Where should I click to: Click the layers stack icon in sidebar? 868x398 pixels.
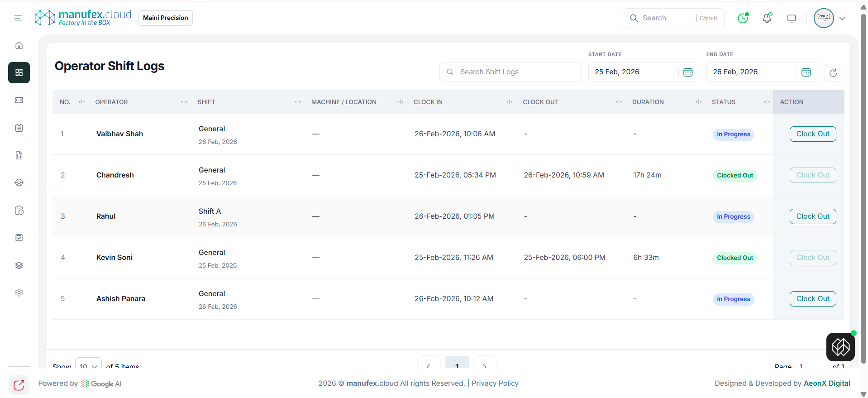pos(19,265)
